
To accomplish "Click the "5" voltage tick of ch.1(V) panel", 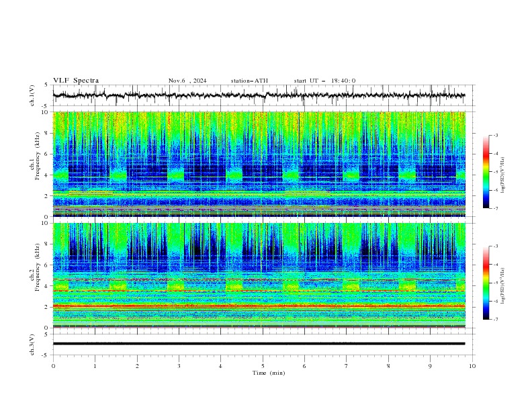I will point(47,85).
